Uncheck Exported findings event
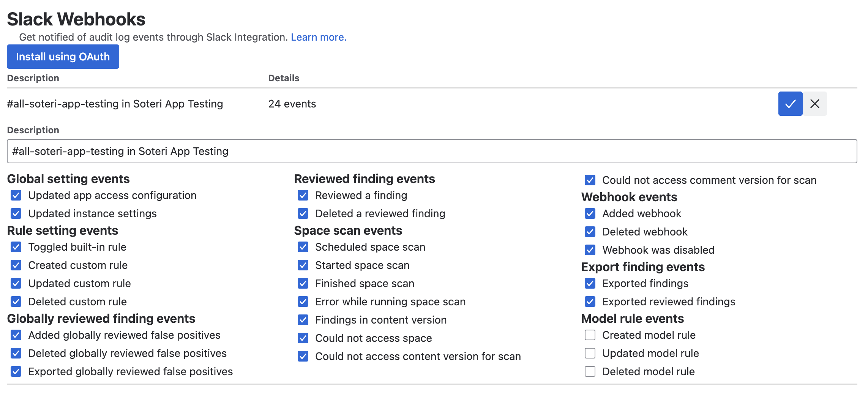 (x=590, y=283)
